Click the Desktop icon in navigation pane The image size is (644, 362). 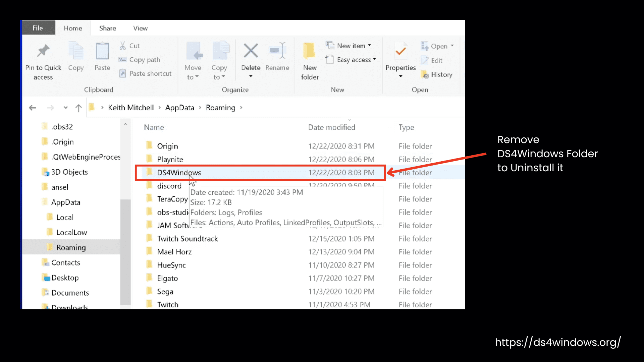coord(46,278)
